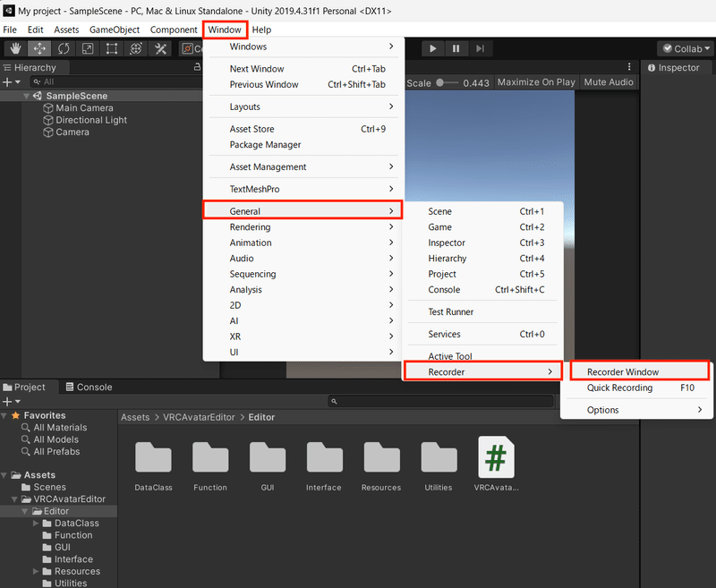Toggle Maximize On Play
Screen dimensions: 716x588
coord(536,82)
